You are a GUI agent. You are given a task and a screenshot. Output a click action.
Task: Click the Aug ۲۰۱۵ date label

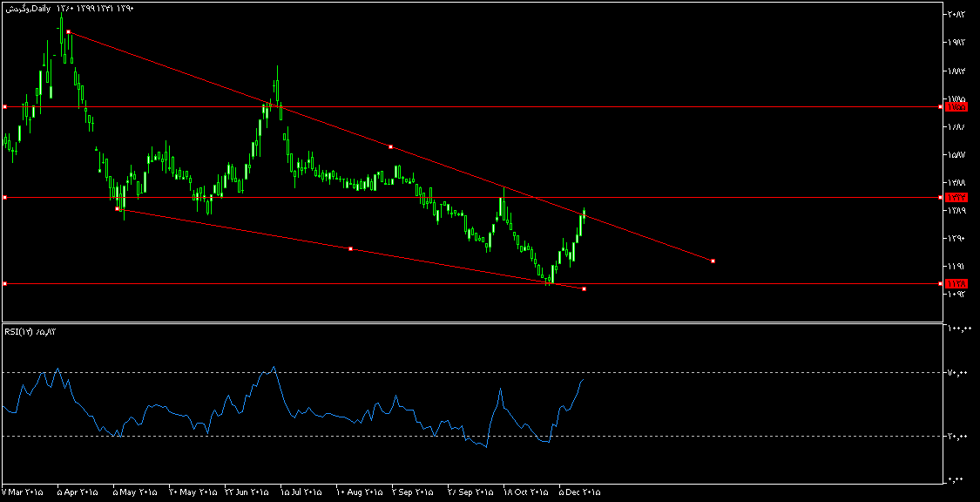[x=359, y=492]
